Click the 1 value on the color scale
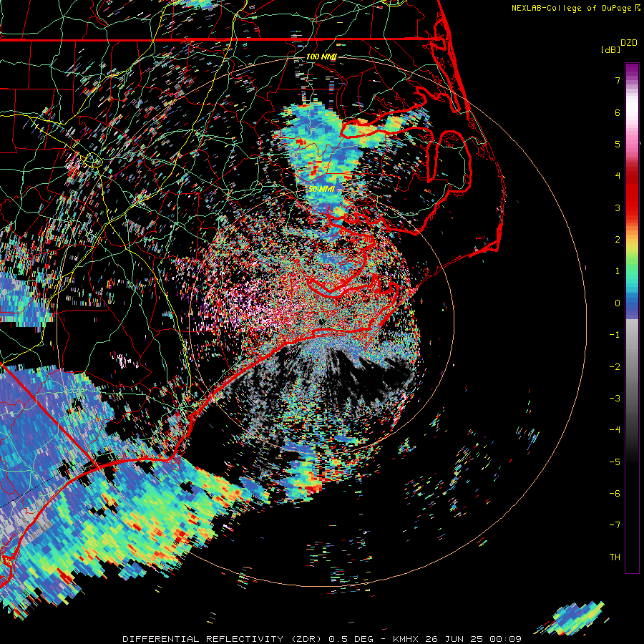This screenshot has height=644, width=644. [x=618, y=271]
